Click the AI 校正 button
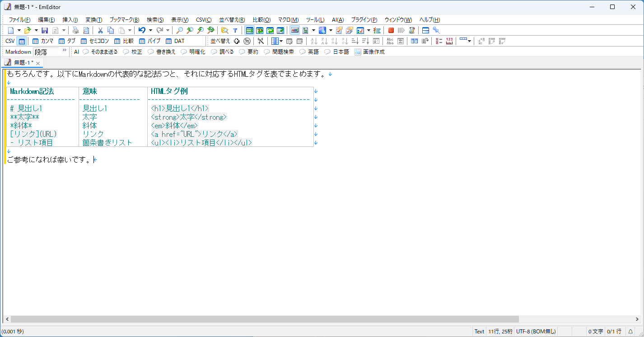Screen dimensions: 644x337 132,52
